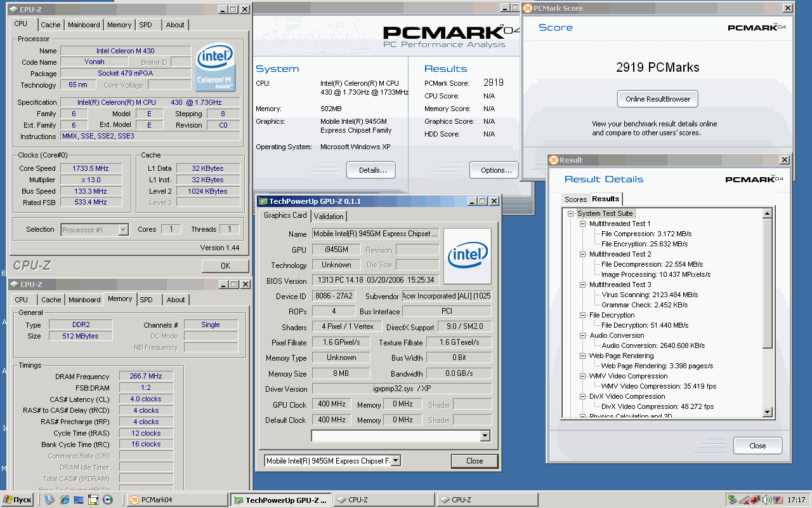Collapse the System Test Suite node
This screenshot has width=812, height=508.
pos(571,214)
